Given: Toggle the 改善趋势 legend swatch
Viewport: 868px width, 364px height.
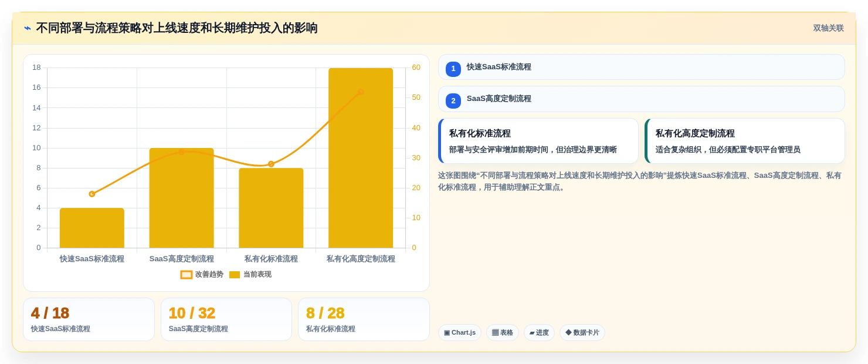Looking at the screenshot, I should tap(187, 275).
